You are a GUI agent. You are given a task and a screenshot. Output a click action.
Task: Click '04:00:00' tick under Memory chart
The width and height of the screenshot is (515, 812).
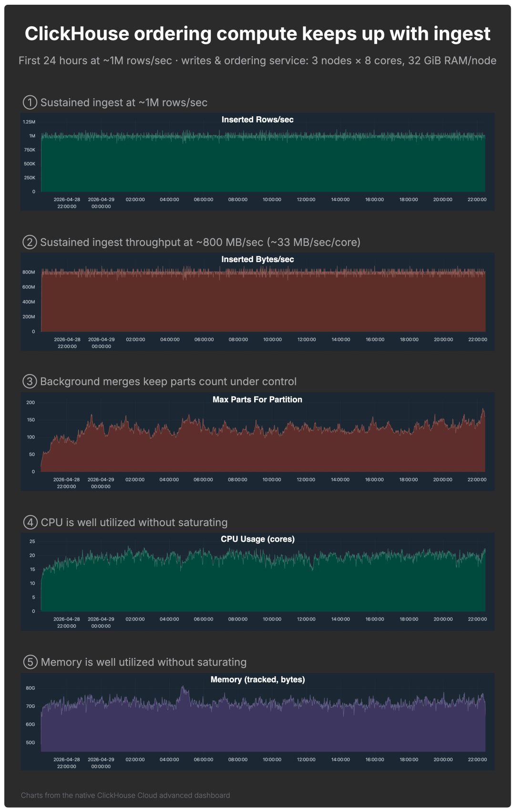click(169, 760)
